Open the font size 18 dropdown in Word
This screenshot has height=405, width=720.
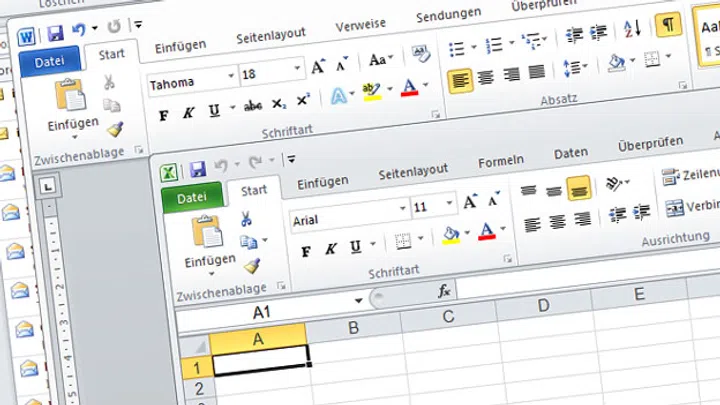[298, 68]
